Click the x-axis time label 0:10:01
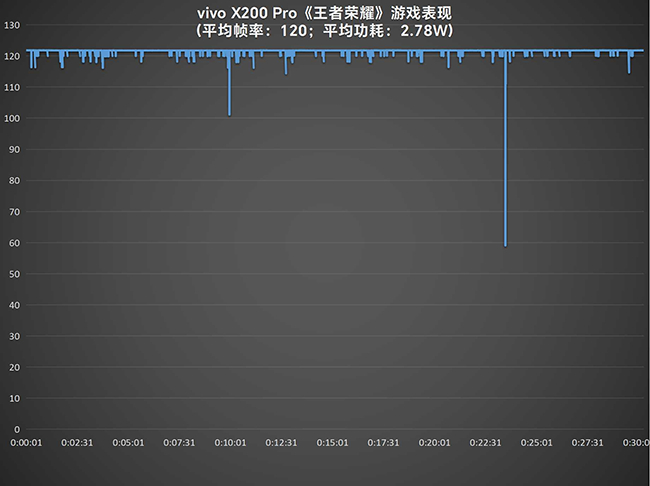650x486 pixels. click(230, 443)
